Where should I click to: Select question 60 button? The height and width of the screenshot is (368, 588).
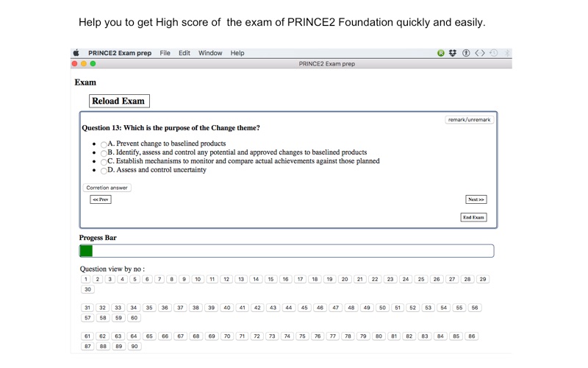(x=134, y=318)
